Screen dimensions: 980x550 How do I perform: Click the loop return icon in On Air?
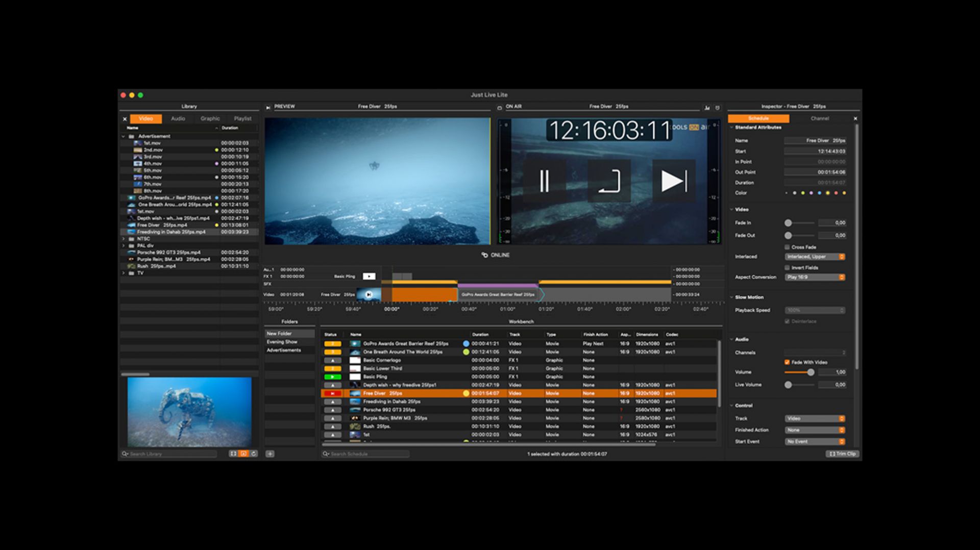[609, 181]
